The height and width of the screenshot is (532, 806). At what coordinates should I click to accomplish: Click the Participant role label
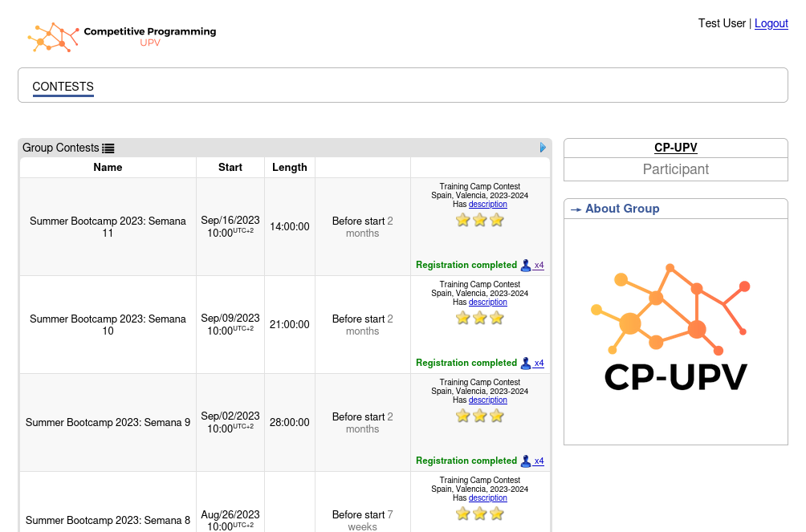coord(675,169)
